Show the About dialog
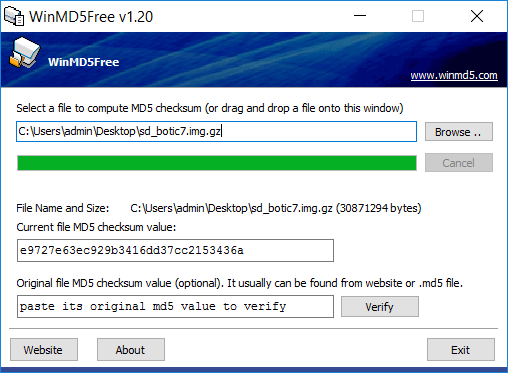 click(x=131, y=350)
